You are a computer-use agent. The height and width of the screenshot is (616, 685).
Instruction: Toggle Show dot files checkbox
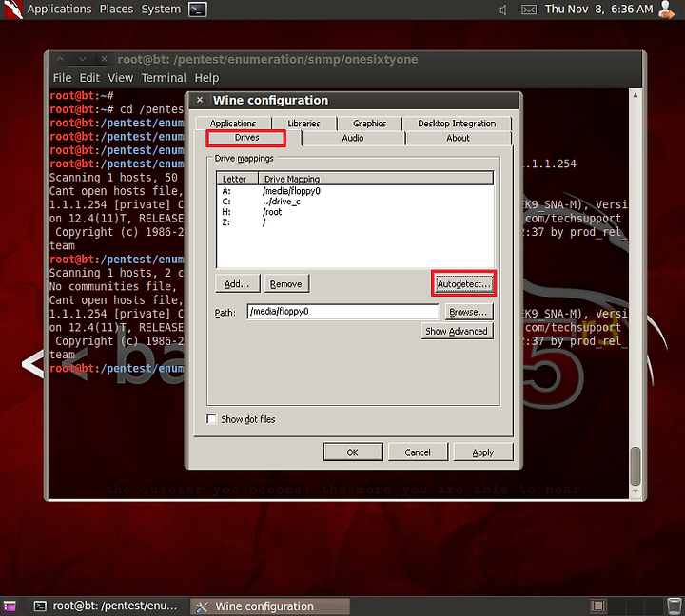(211, 419)
